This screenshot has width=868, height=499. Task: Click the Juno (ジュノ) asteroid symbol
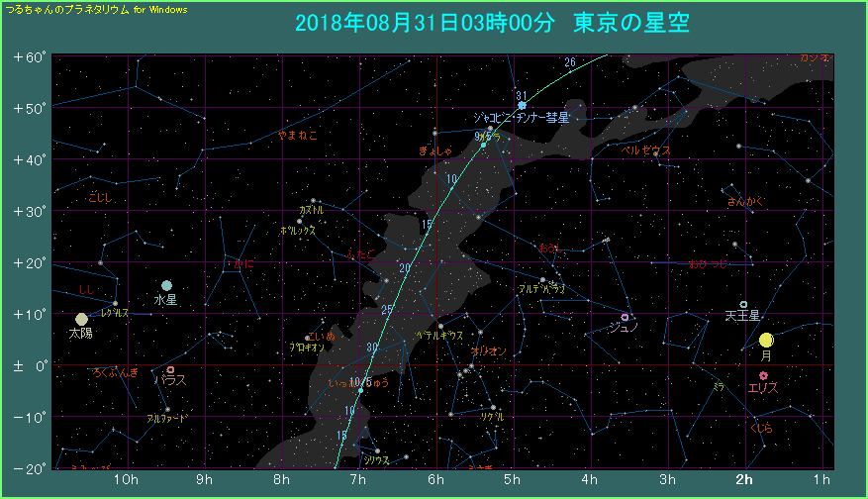point(625,317)
